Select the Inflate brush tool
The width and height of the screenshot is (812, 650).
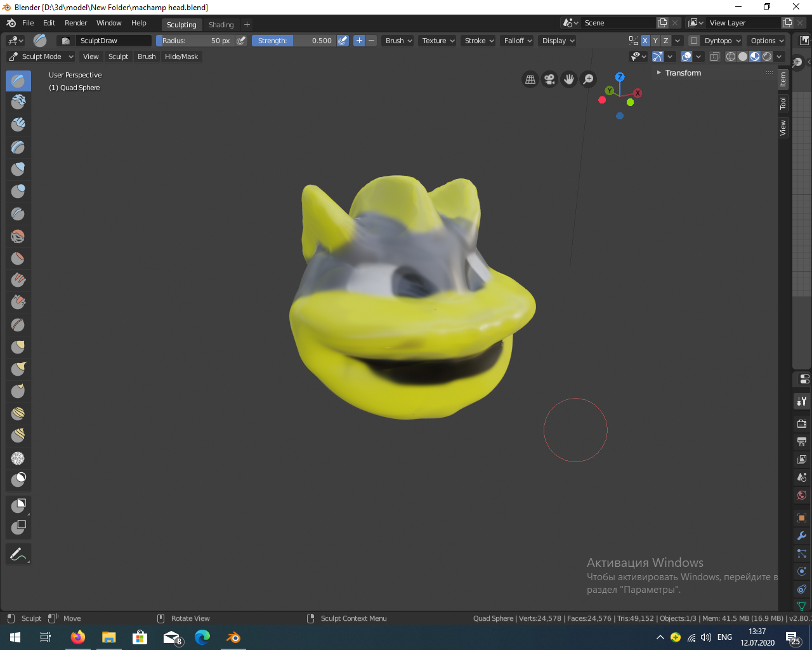point(18,169)
